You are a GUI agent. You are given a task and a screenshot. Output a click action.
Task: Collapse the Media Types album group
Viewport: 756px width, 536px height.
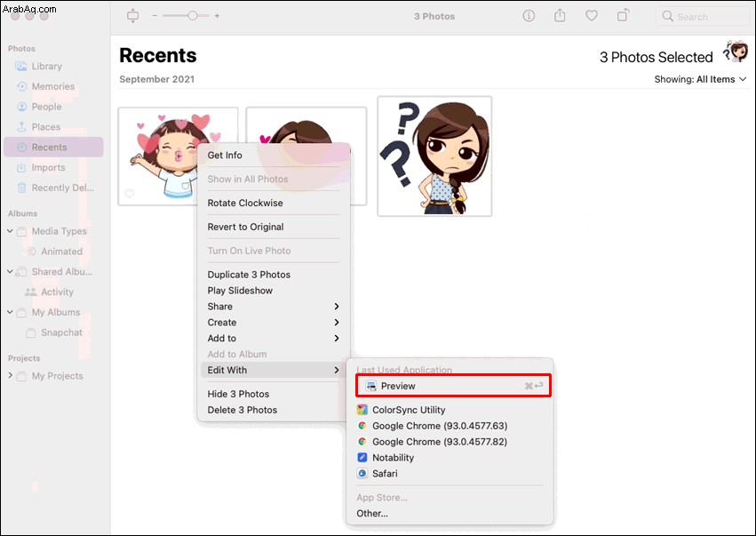tap(10, 231)
